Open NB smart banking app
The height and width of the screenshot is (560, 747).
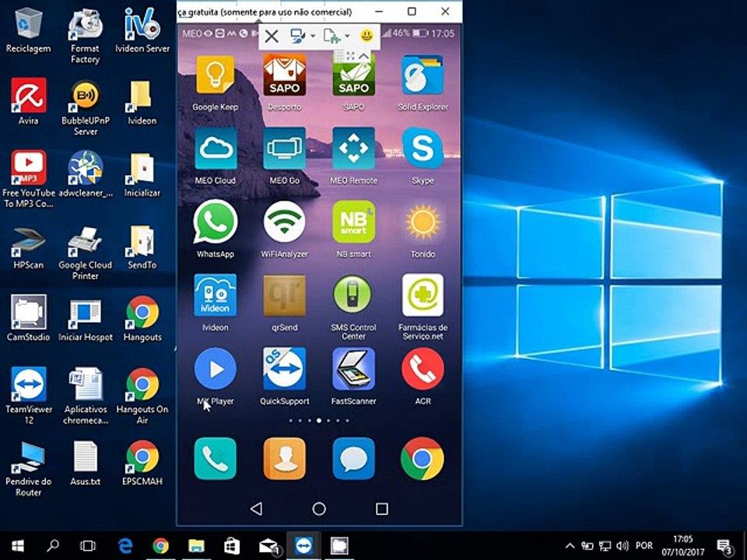[x=353, y=222]
